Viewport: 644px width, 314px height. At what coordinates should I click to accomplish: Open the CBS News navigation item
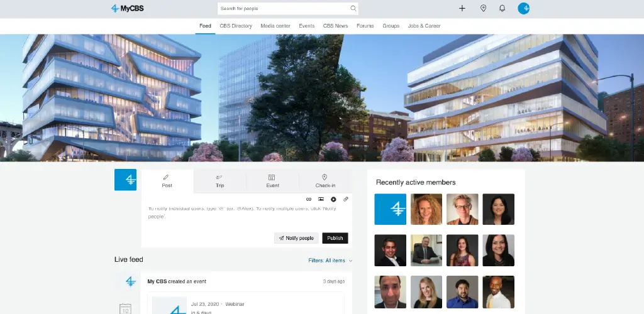pyautogui.click(x=336, y=26)
